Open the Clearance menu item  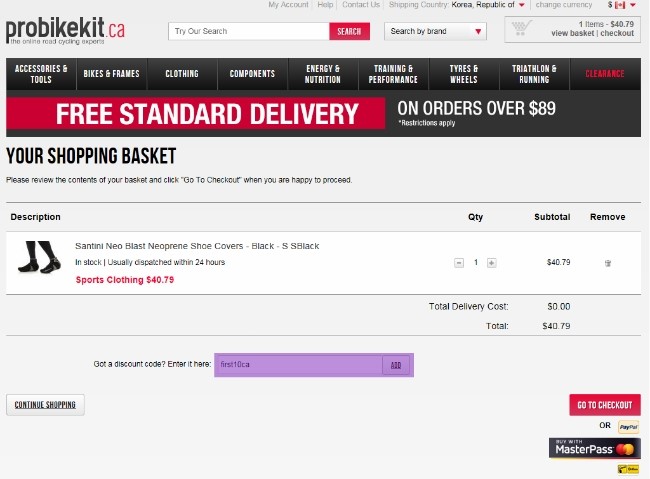coord(604,74)
